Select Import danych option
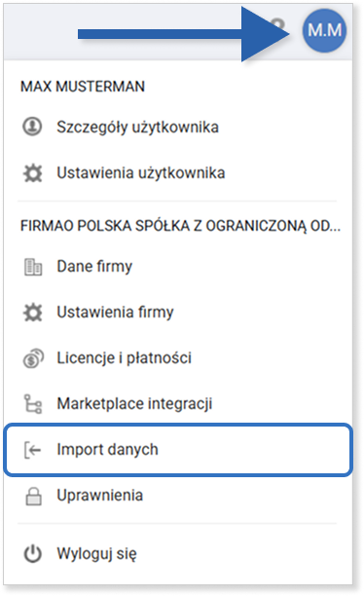Image resolution: width=364 pixels, height=596 pixels. pos(178,450)
